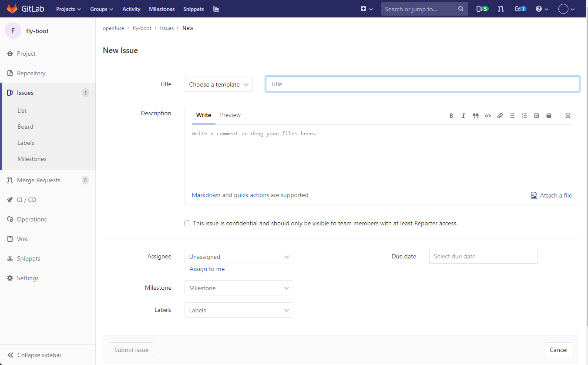Image resolution: width=588 pixels, height=365 pixels.
Task: Open the Groups menu
Action: [101, 9]
